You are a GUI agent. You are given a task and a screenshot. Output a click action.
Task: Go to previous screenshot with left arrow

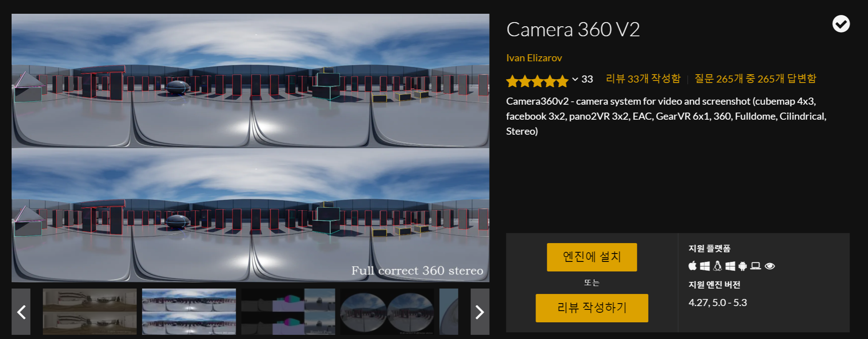[x=21, y=311]
